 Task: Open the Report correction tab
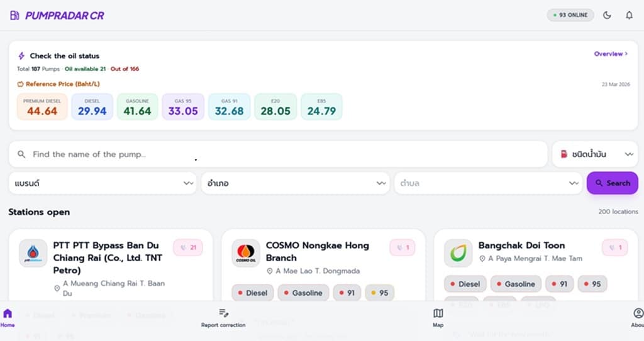[x=223, y=318]
